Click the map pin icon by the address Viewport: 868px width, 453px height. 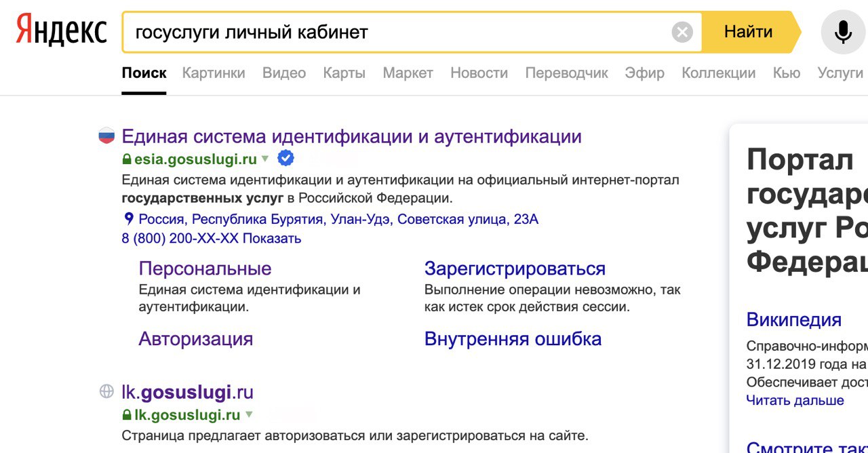coord(128,219)
